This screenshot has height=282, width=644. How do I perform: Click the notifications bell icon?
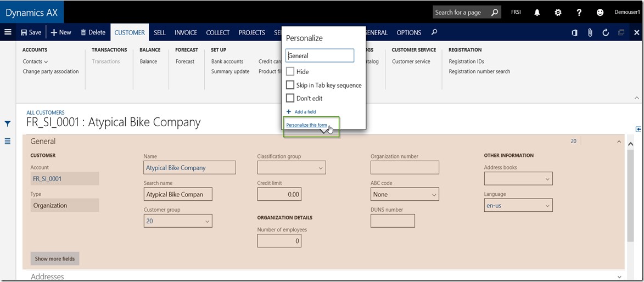(537, 12)
